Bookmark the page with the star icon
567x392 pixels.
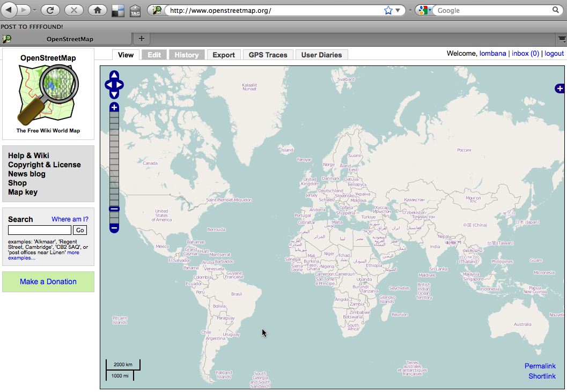(388, 10)
